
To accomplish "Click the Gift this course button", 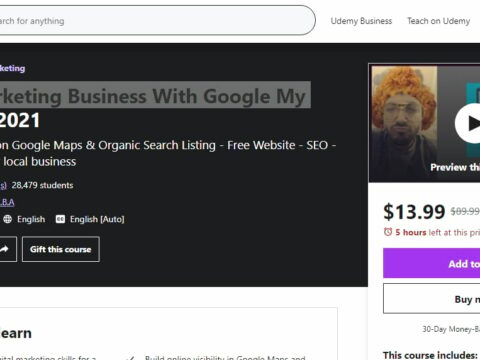I will coord(61,249).
